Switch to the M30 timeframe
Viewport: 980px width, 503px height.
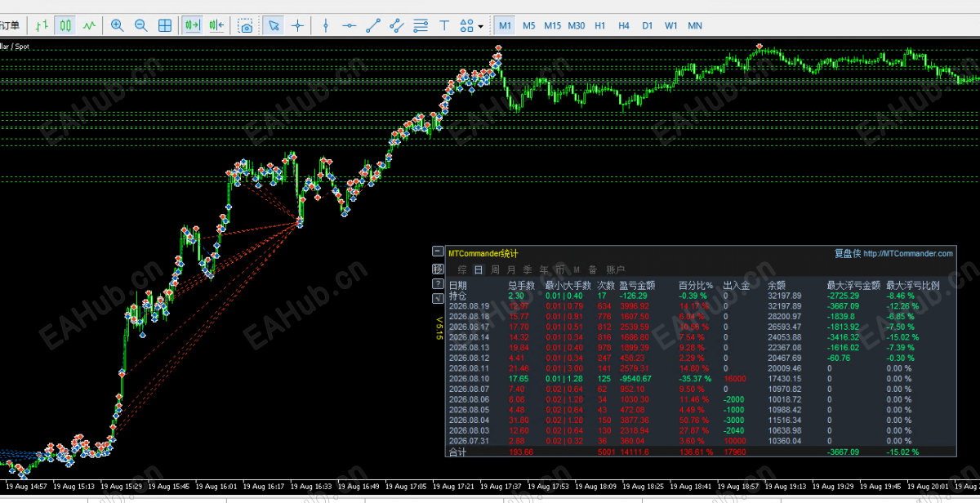[577, 25]
